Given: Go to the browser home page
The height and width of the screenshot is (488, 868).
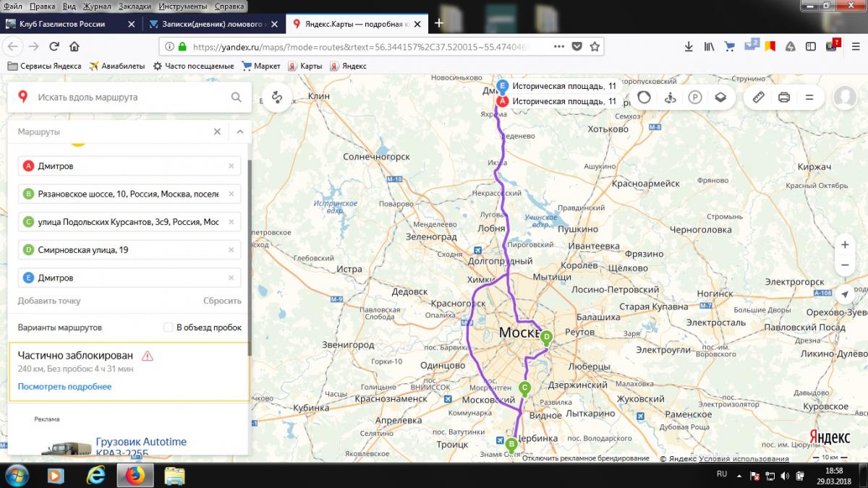Looking at the screenshot, I should [x=74, y=46].
